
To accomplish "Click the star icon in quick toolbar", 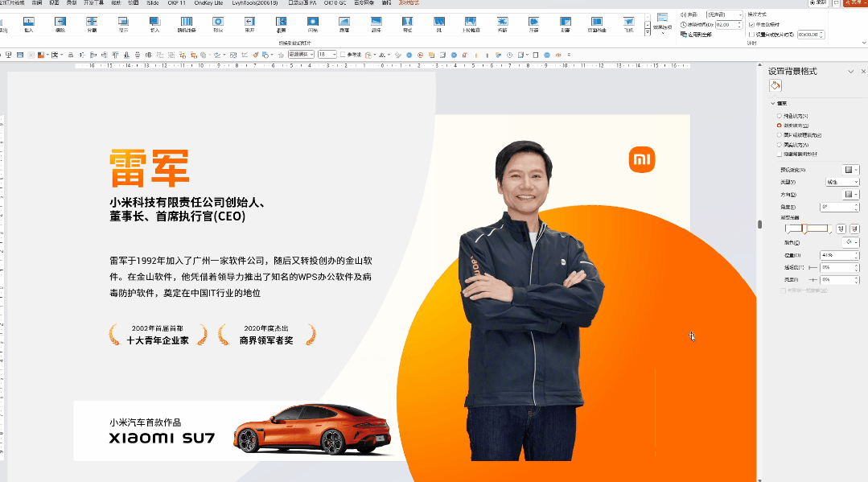I will [x=282, y=55].
